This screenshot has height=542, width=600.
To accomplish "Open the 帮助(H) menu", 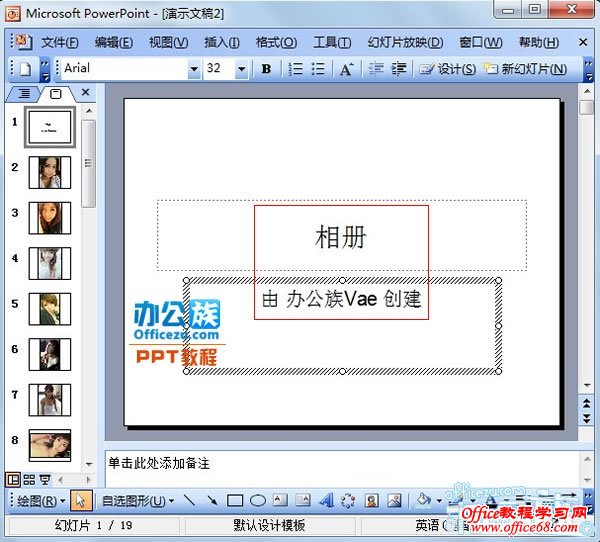I will (538, 42).
